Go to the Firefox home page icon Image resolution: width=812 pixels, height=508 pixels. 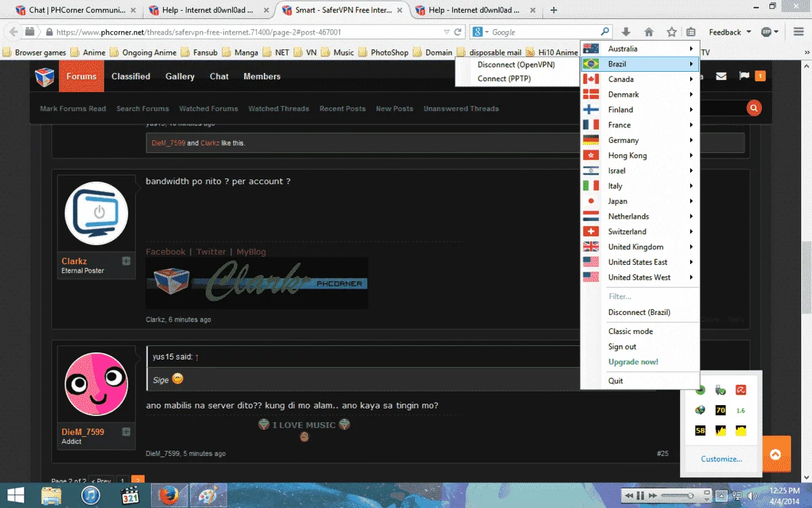pyautogui.click(x=649, y=32)
